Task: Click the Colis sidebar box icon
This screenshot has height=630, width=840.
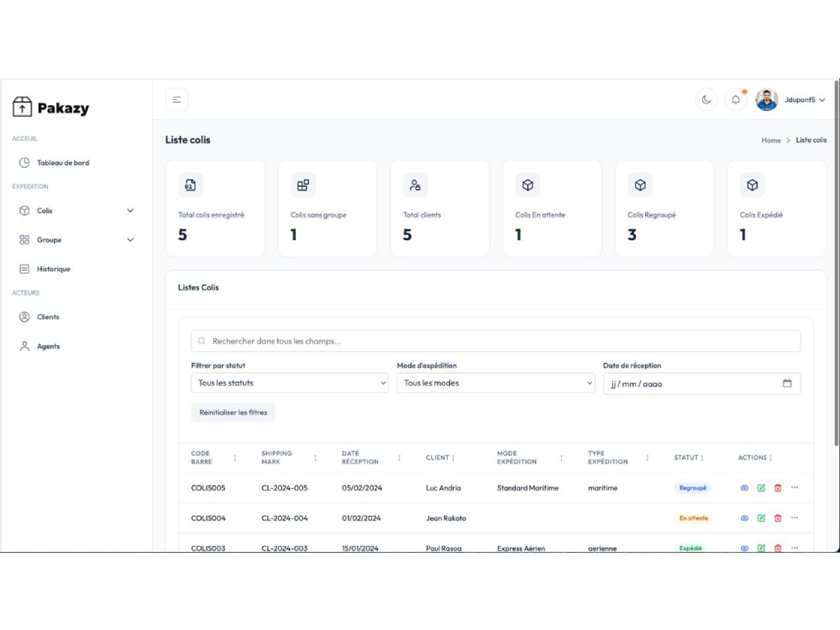Action: coord(24,211)
